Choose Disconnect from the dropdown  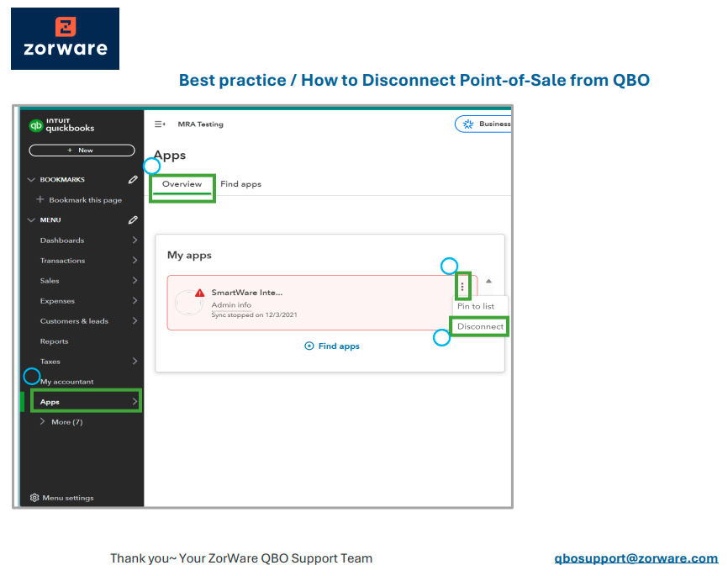click(x=480, y=326)
